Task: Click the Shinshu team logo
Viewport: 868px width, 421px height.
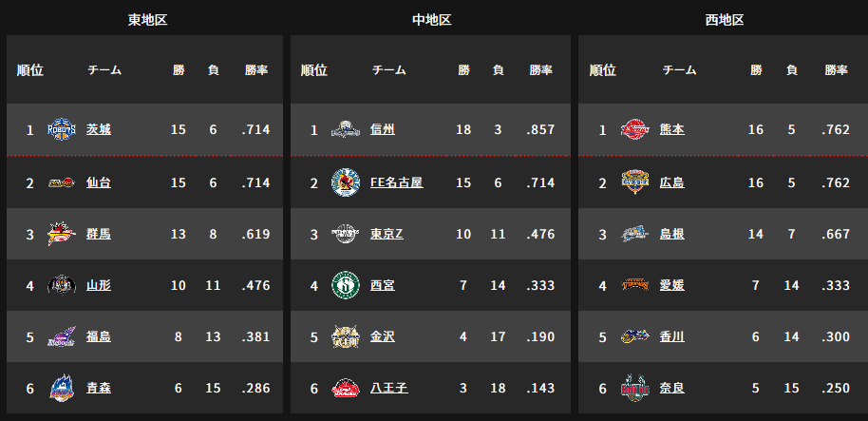Action: pyautogui.click(x=346, y=129)
